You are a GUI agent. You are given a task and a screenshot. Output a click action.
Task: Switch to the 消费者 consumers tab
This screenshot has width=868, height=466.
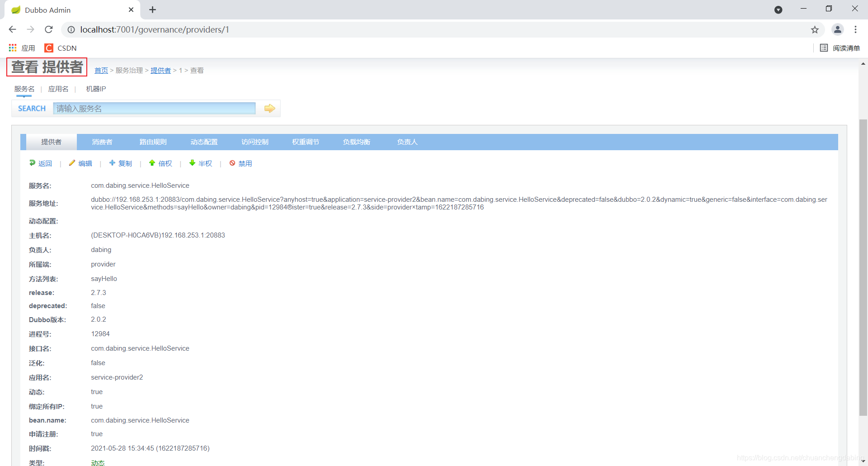pos(102,142)
